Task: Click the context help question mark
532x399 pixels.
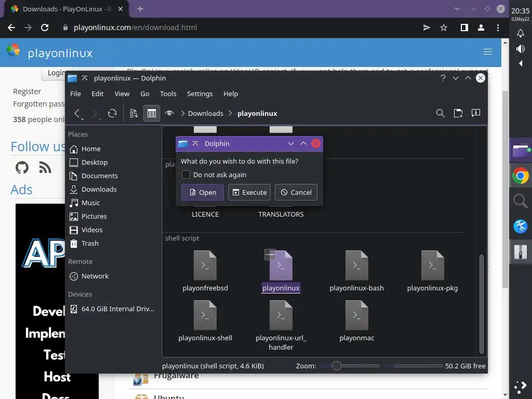Action: point(443,78)
